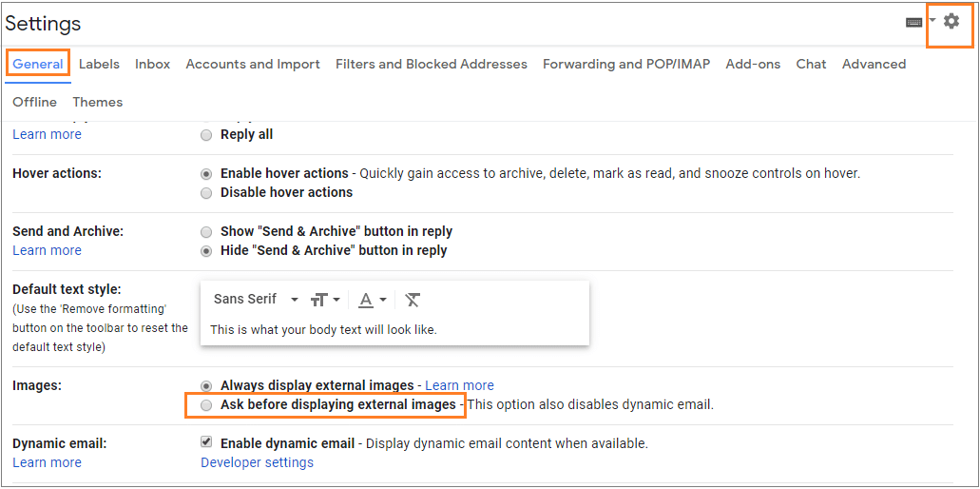Screen dimensions: 980x489
Task: Click Learn more next to external images
Action: coord(459,385)
